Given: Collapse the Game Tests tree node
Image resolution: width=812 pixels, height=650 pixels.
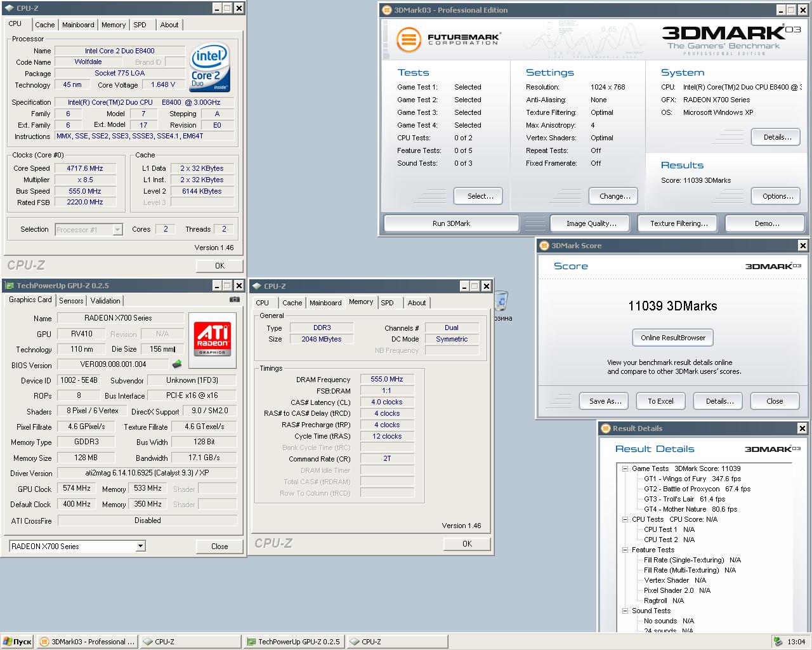Looking at the screenshot, I should tap(625, 468).
